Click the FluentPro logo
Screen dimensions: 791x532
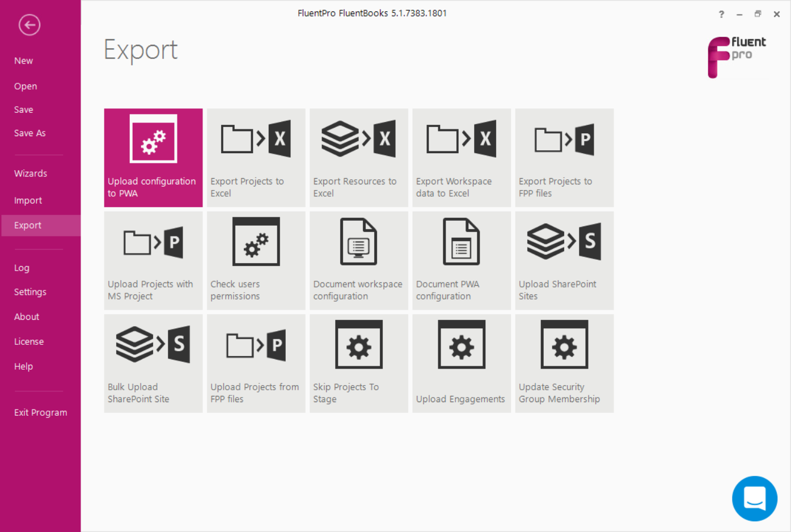point(737,57)
